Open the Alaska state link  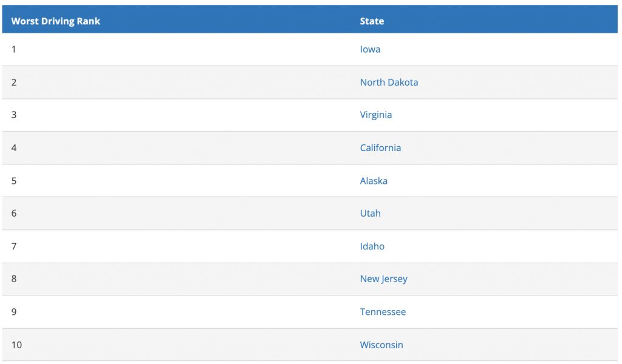[x=374, y=181]
